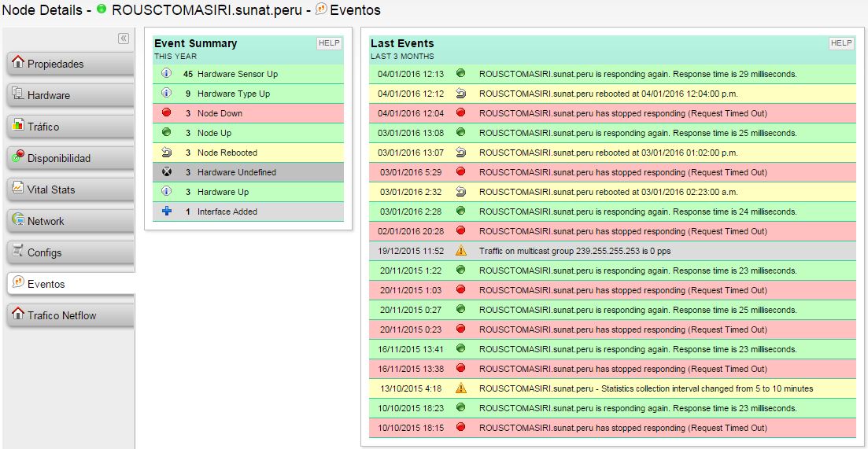Click the green icon for the 10/10/2015 18:23 event
The width and height of the screenshot is (868, 449).
[x=460, y=407]
